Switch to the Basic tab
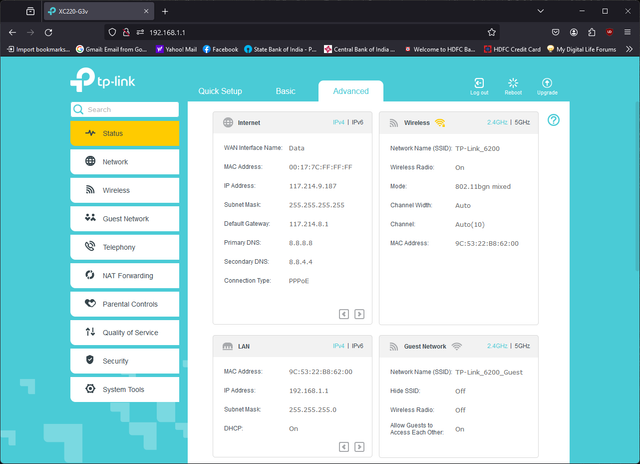The height and width of the screenshot is (464, 640). 285,91
